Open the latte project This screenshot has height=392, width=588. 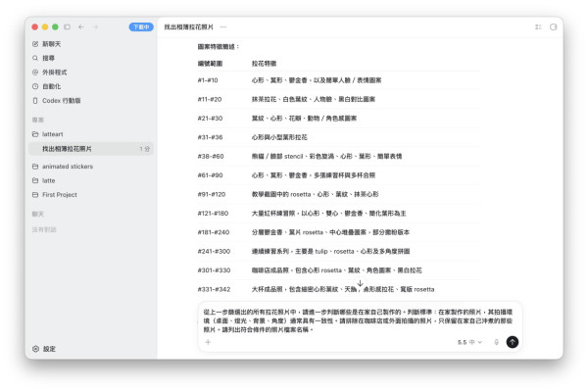pyautogui.click(x=48, y=180)
